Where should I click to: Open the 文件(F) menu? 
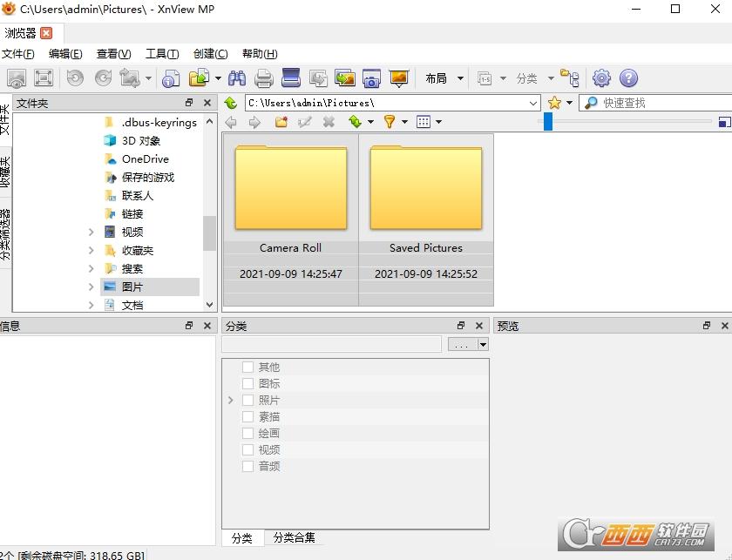point(18,54)
